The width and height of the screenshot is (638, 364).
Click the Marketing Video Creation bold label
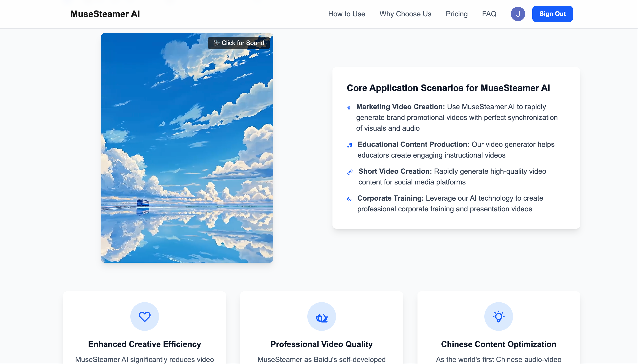(x=400, y=107)
